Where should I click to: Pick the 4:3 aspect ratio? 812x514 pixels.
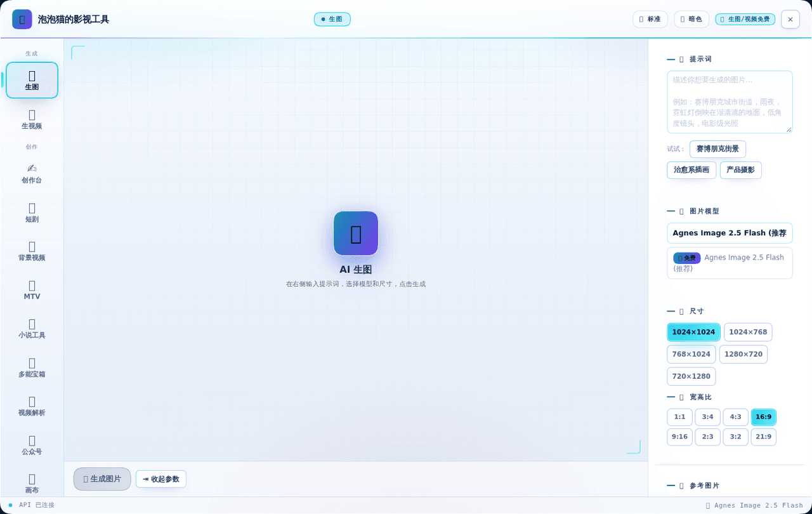click(x=735, y=417)
